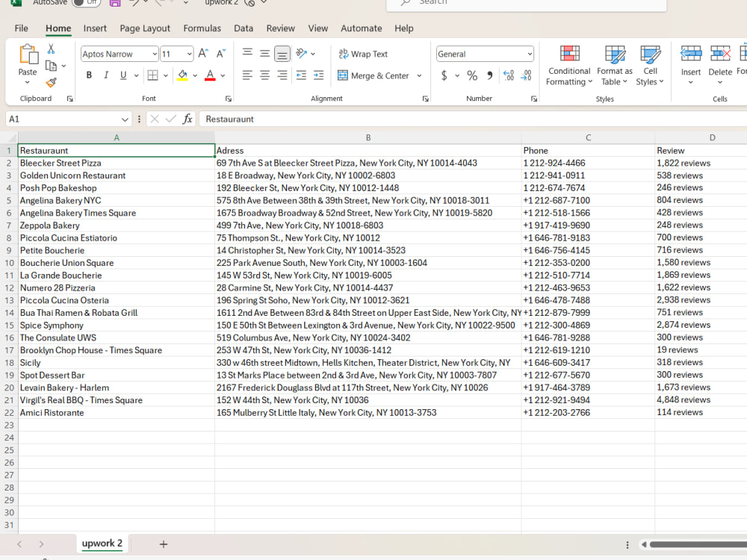Apply comma style format
Screen dimensions: 747x560
[489, 75]
